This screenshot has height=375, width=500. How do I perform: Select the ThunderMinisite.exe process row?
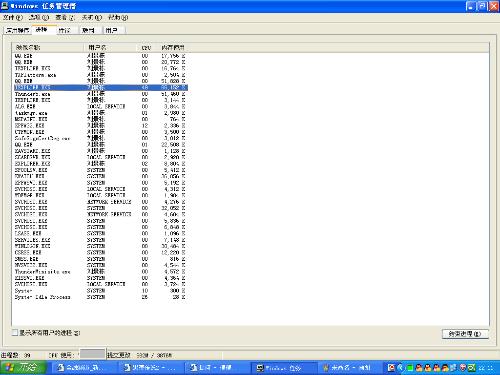pyautogui.click(x=101, y=272)
